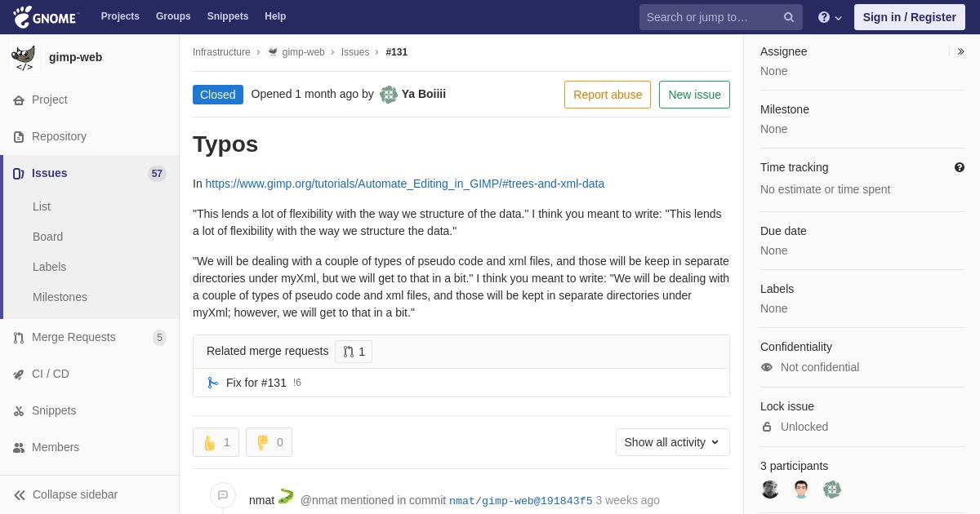Open the Labels submenu item
Image resolution: width=980 pixels, height=514 pixels.
click(49, 267)
